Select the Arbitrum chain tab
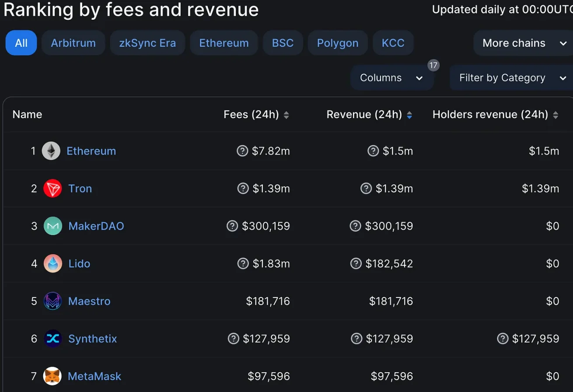573x392 pixels. [73, 43]
